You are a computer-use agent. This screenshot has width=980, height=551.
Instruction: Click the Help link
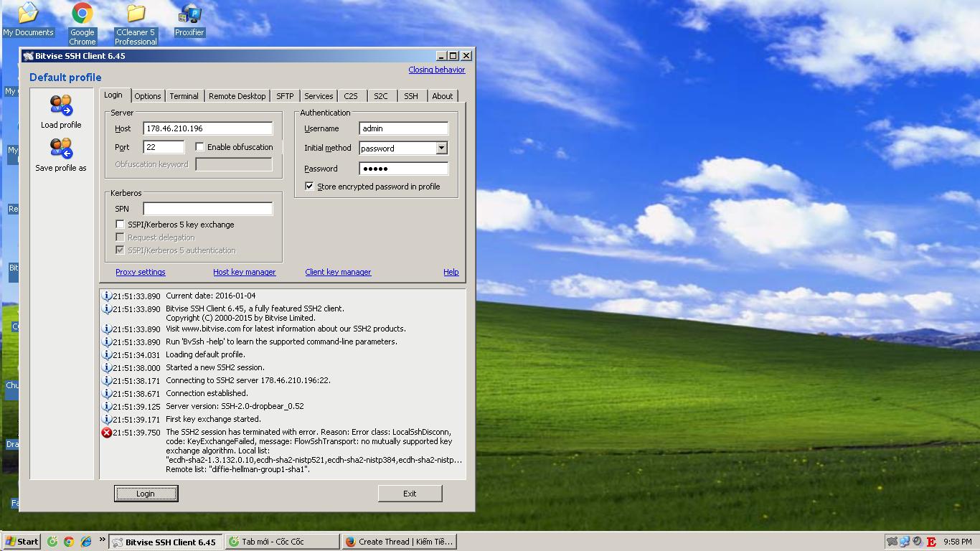click(x=451, y=272)
